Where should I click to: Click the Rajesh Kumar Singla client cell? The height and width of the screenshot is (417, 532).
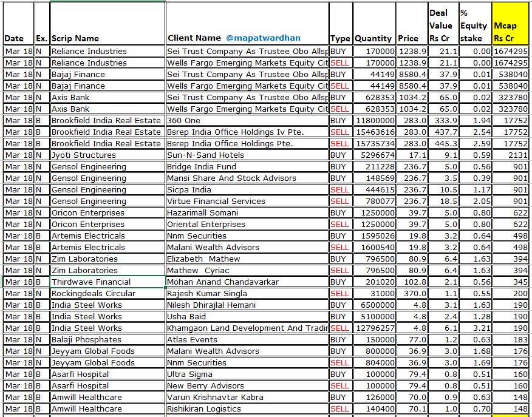click(x=247, y=294)
